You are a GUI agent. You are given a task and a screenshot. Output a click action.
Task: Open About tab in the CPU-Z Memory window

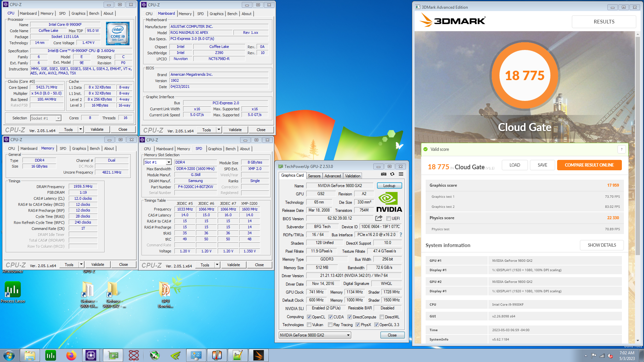109,148
